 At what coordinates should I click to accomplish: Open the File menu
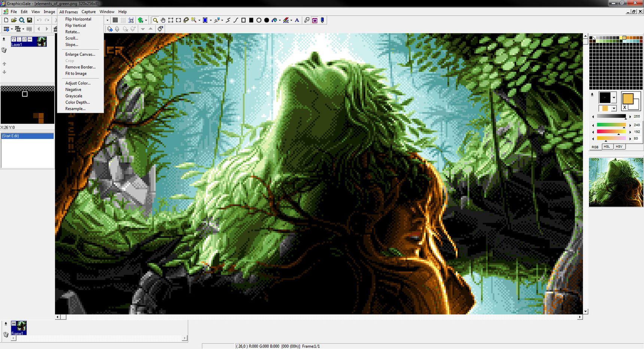(x=13, y=12)
